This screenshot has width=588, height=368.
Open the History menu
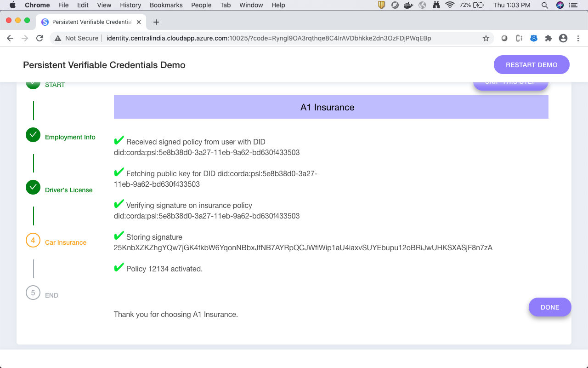[130, 5]
